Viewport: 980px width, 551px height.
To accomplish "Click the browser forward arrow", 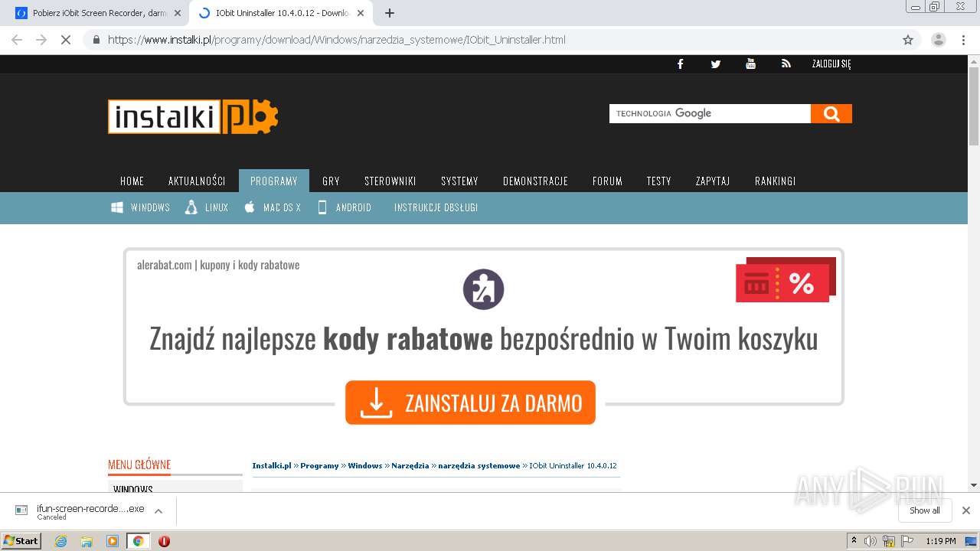I will coord(41,40).
